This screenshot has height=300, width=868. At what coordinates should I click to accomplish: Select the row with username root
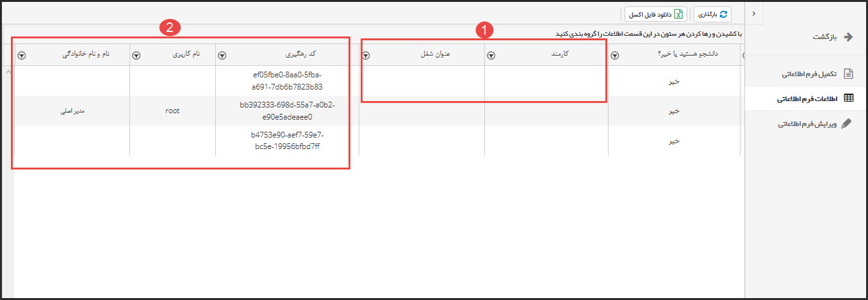click(172, 111)
